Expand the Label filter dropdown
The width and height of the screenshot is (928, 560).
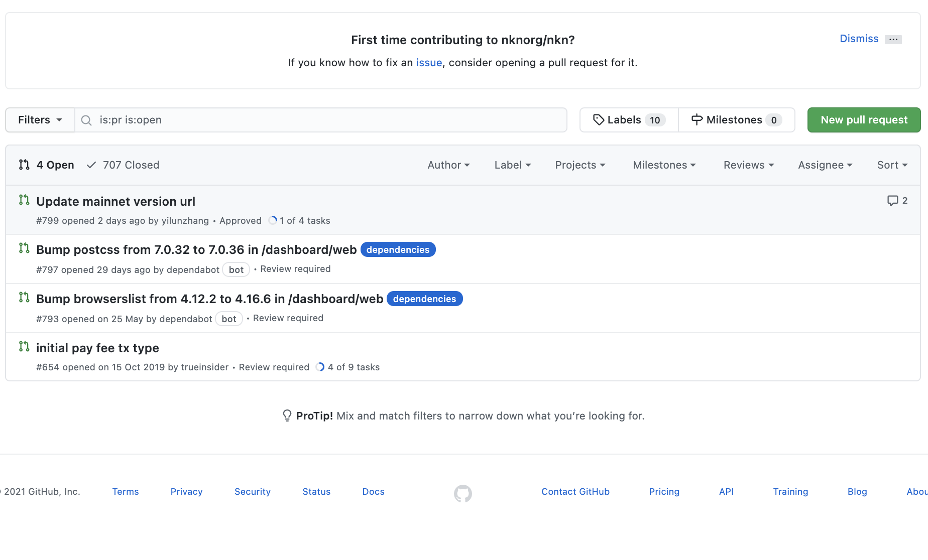(513, 165)
